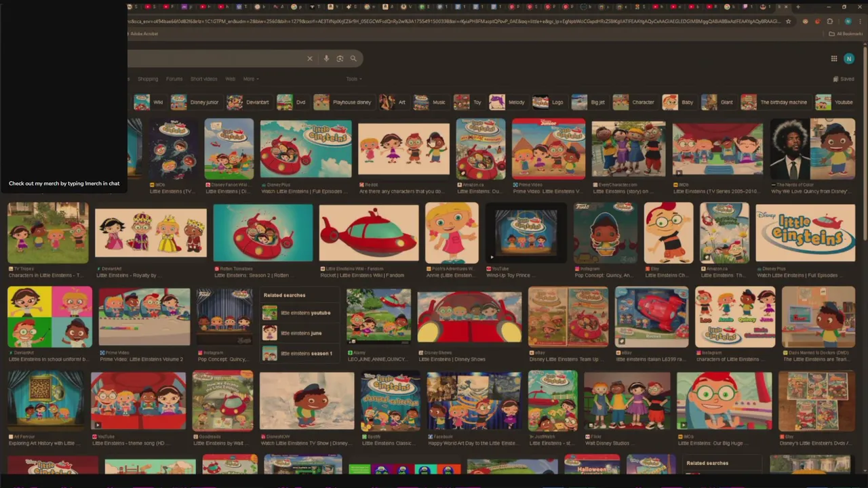Click inside the Google search input field
Viewport: 868px width, 488px height.
(216, 59)
